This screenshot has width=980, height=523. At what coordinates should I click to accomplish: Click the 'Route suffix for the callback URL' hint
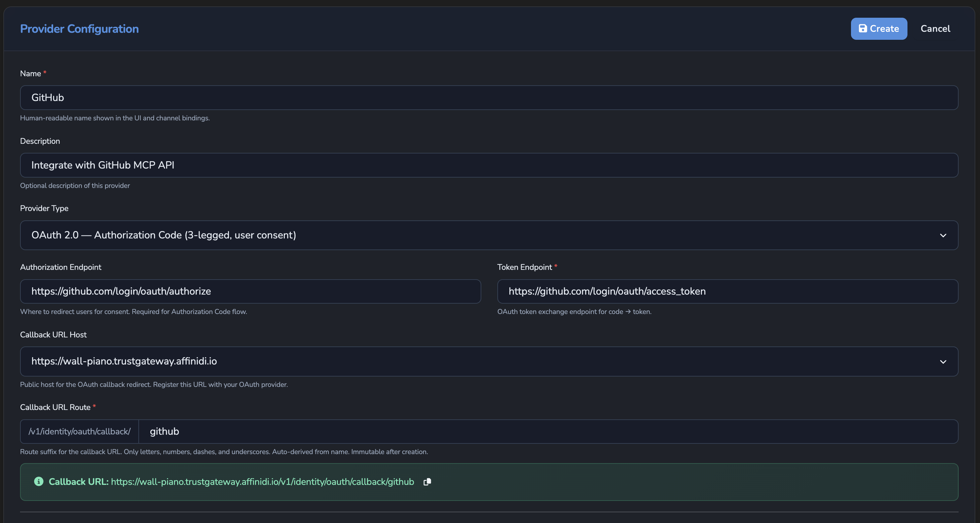coord(224,452)
